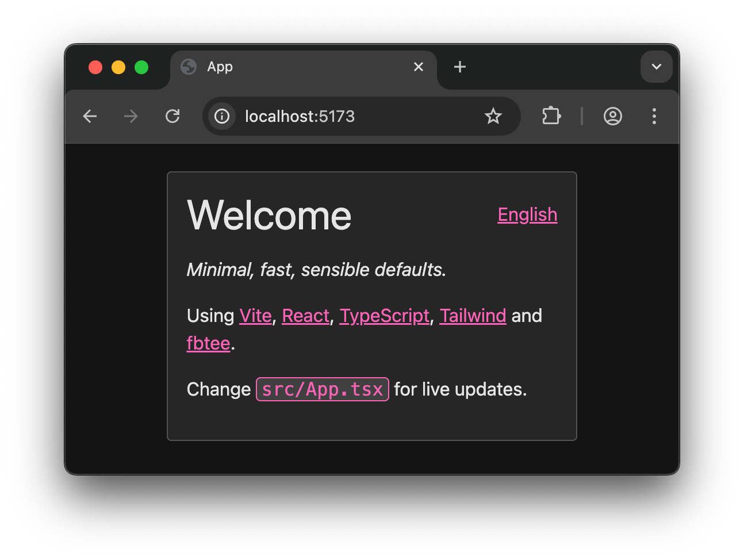Screen dimensions: 744x560
Task: Open the Vite link
Action: pos(255,316)
